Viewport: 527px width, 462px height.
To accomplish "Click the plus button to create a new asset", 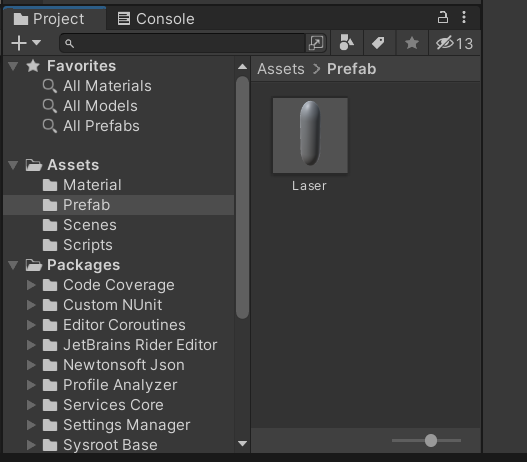I will (19, 43).
